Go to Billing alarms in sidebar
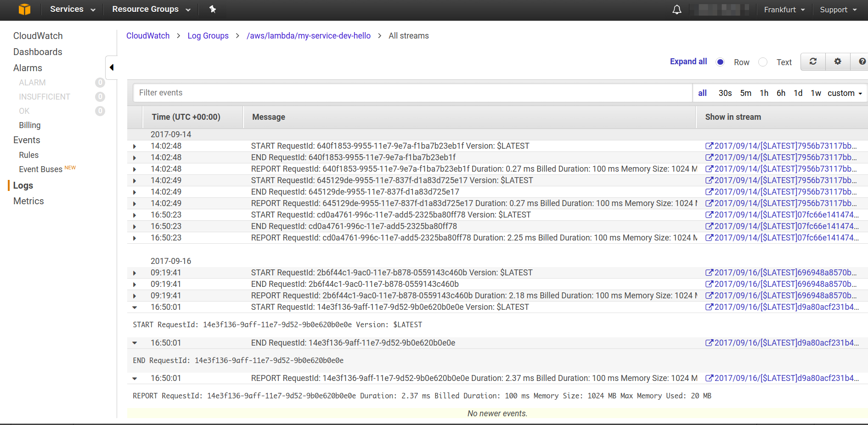 coord(30,125)
